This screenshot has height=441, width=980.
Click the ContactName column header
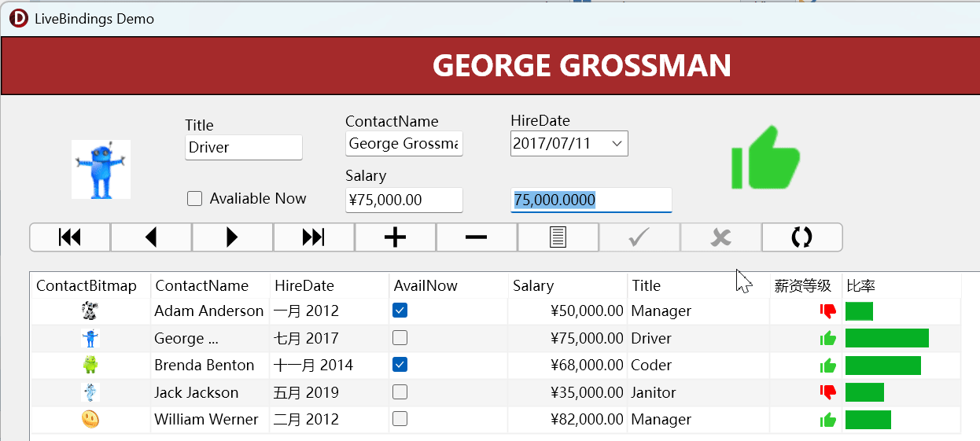pos(210,286)
